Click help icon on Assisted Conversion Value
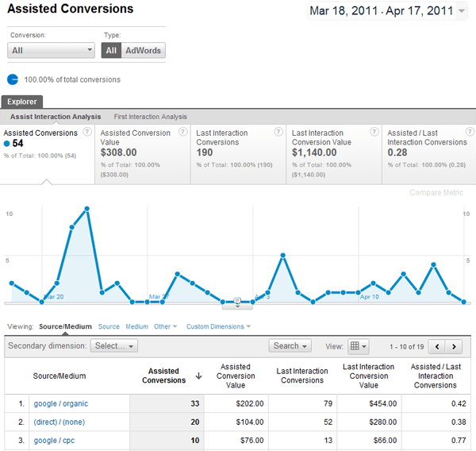 [x=182, y=132]
